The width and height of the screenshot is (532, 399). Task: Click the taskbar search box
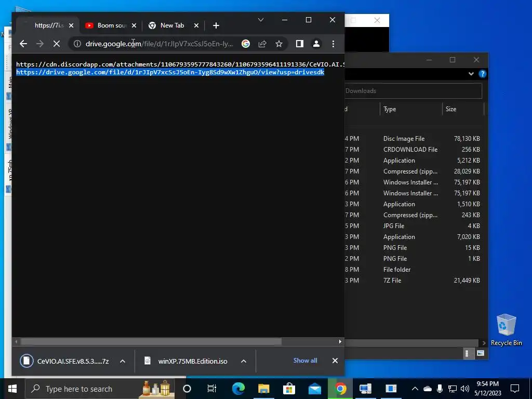point(100,389)
